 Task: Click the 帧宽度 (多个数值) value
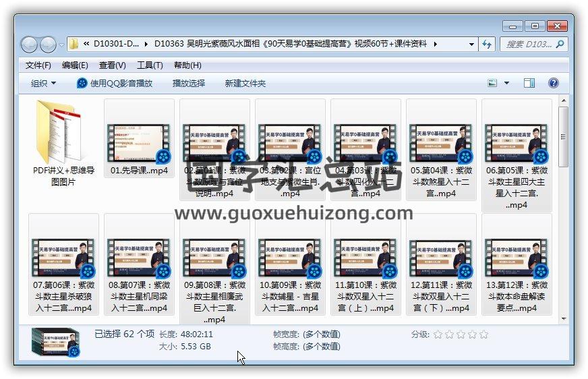(x=322, y=334)
